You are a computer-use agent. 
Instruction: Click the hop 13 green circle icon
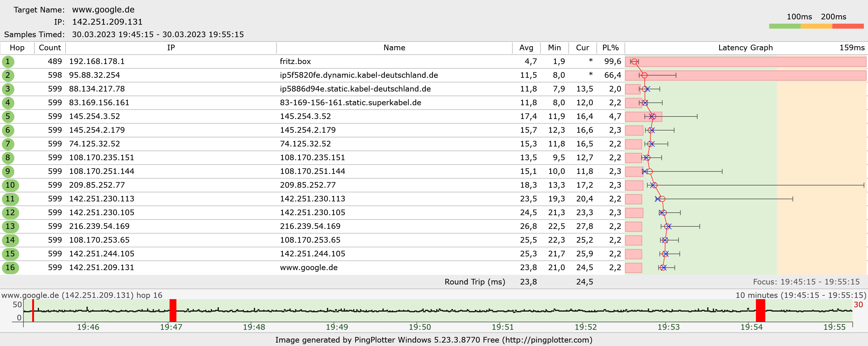tap(10, 226)
